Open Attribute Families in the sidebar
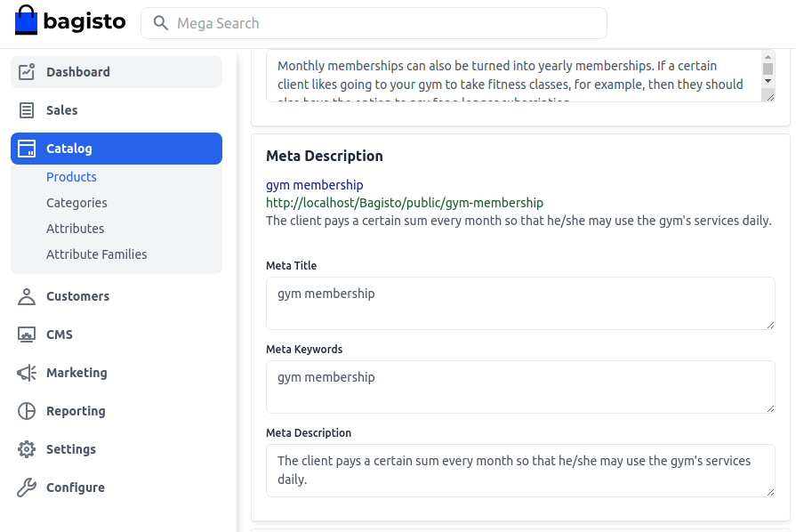This screenshot has height=532, width=796. pos(96,254)
